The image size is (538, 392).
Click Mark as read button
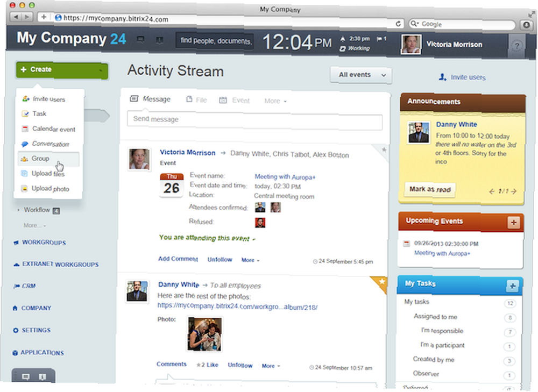[x=430, y=189]
